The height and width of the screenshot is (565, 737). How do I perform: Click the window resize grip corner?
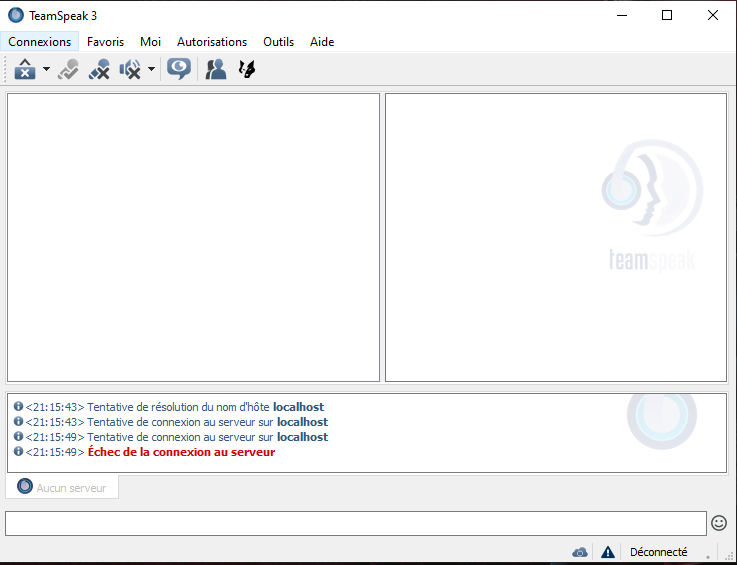point(729,556)
